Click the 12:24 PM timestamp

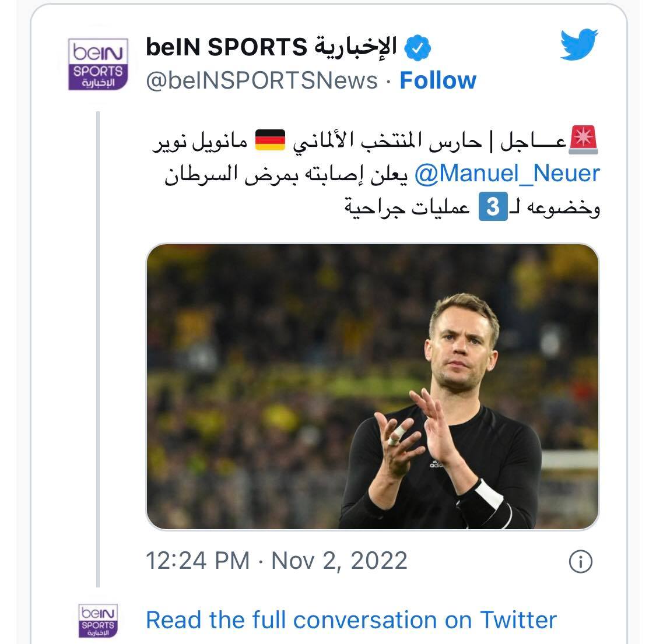pos(197,561)
